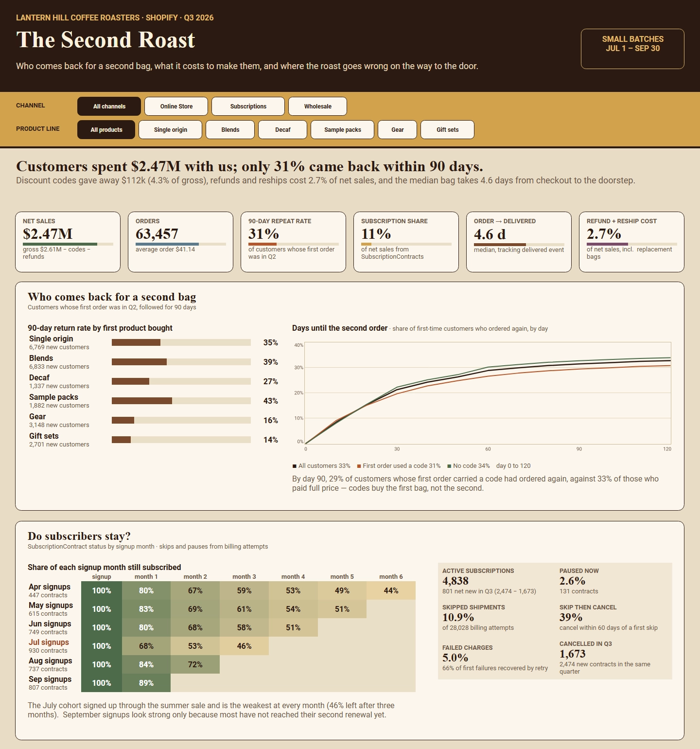Choose the Sample packs filter chip

[342, 129]
